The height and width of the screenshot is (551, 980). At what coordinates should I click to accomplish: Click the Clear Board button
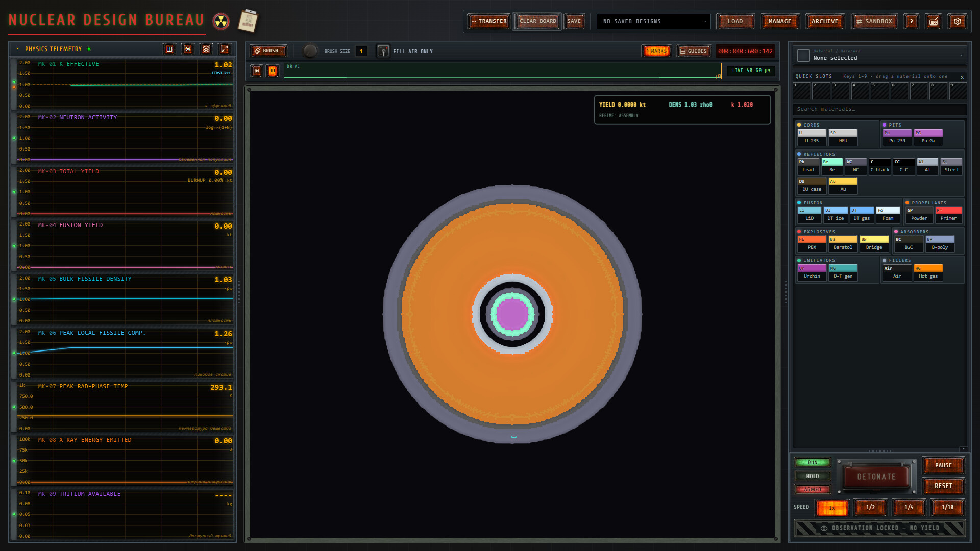pos(537,21)
